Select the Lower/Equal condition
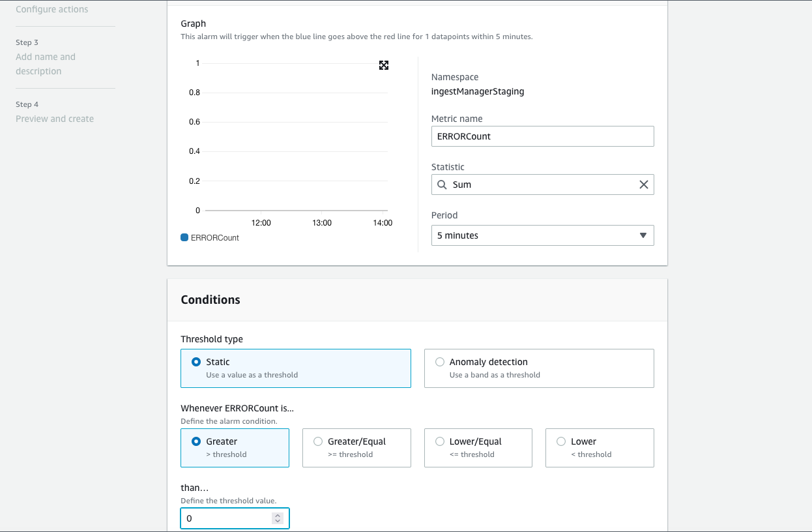 [x=440, y=441]
